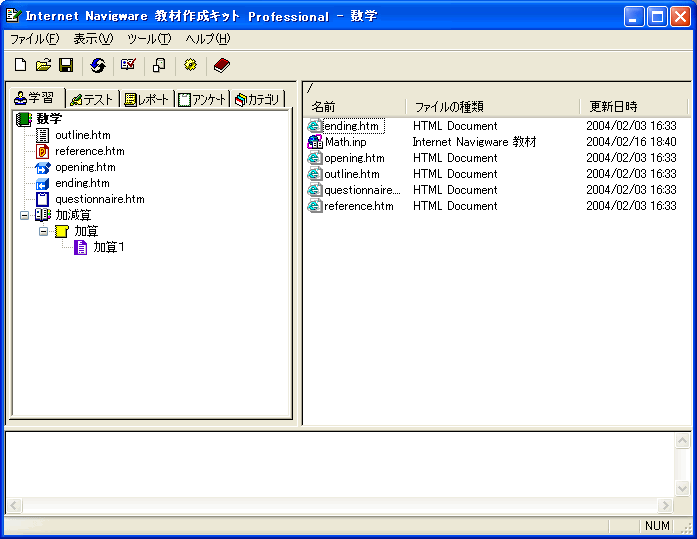The height and width of the screenshot is (539, 697).
Task: Open the ファイル(F) menu
Action: [34, 39]
